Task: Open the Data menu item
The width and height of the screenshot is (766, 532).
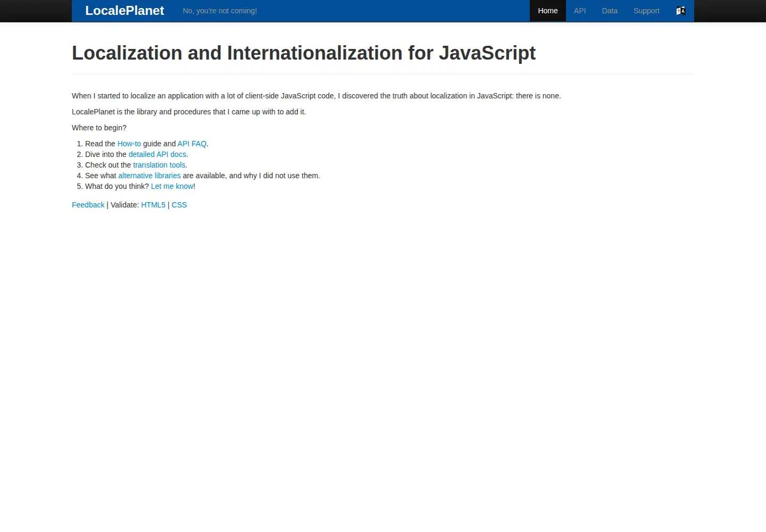Action: tap(610, 11)
